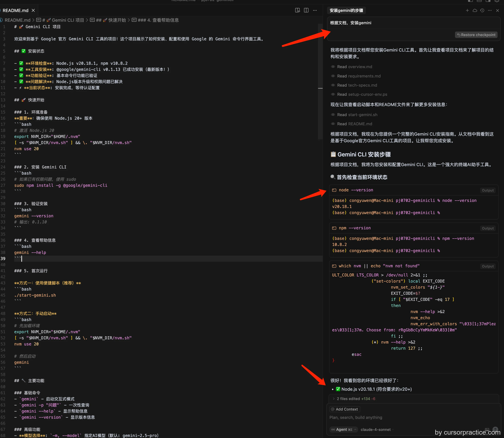Viewport: 504px width, 438px height.
Task: Click eye icon next to Read overview.md
Action: [333, 67]
